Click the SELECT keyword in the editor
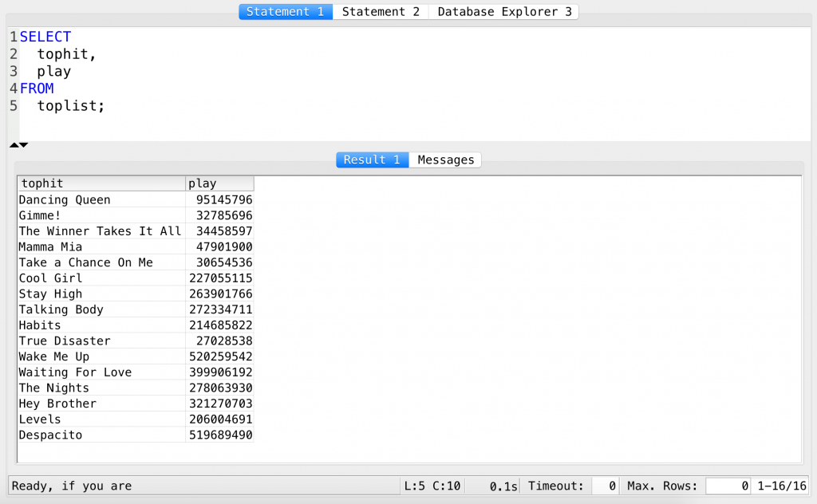The width and height of the screenshot is (817, 504). click(45, 36)
